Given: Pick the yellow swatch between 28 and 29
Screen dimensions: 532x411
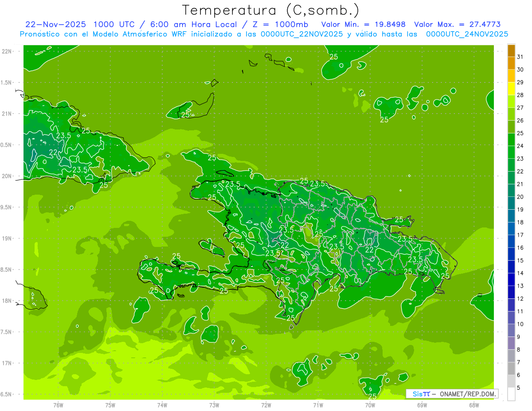Looking at the screenshot, I should (x=511, y=89).
